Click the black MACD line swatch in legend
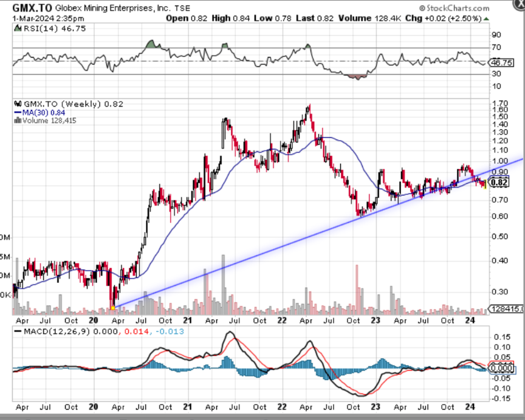This screenshot has width=525, height=420. coord(18,331)
